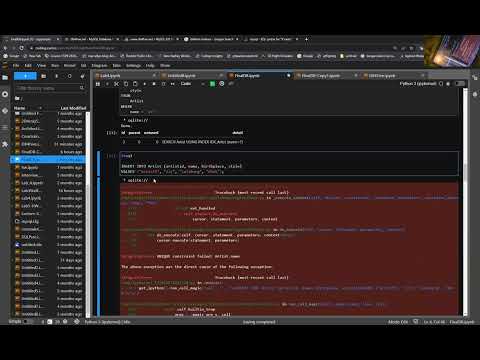Open the Help menu
The height and width of the screenshot is (360, 480).
click(150, 66)
